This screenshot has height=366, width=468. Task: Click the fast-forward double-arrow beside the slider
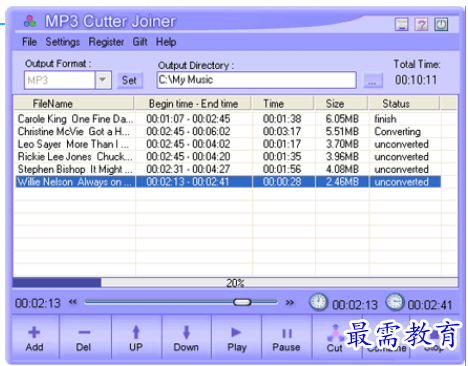pos(290,302)
